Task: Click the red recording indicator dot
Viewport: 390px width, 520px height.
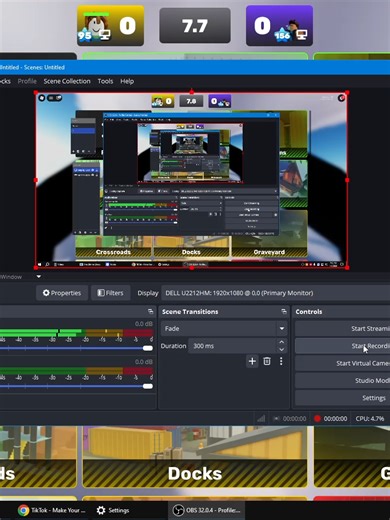Action: pos(317,419)
